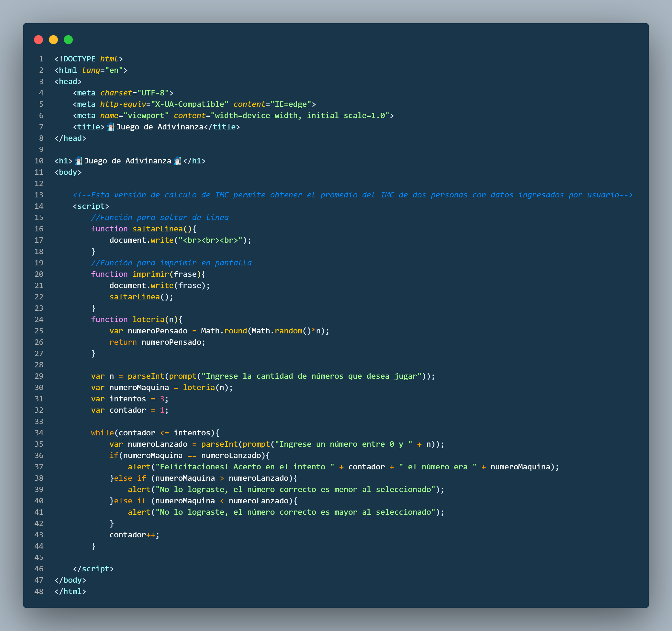Click Math.round in the numeroPensado line

[x=224, y=331]
